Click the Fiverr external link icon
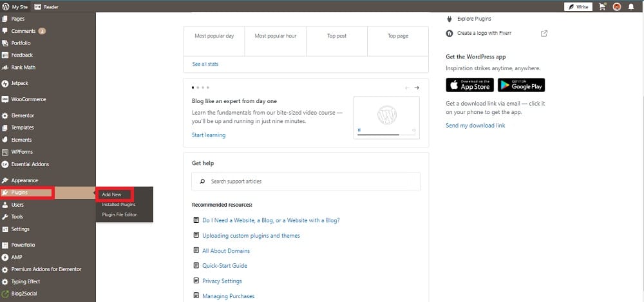Viewport: 644px width, 302px height. point(544,33)
